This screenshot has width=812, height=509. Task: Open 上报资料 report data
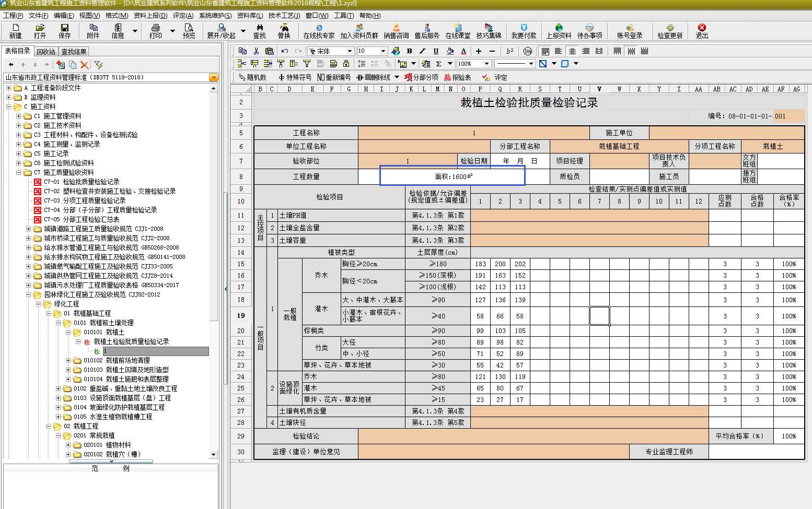(559, 31)
